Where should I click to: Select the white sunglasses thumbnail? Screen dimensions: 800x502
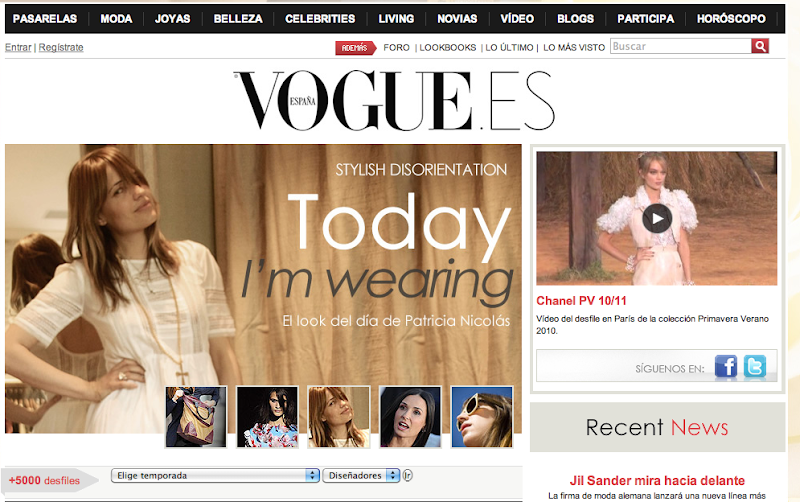(482, 417)
